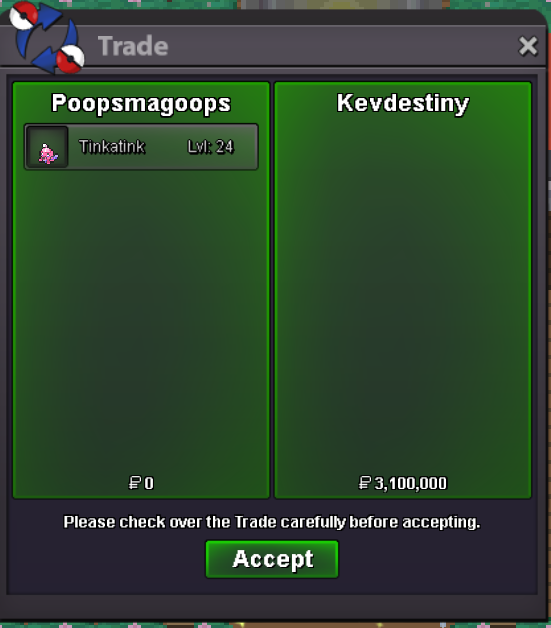
Task: Click the Kevdestiny player name
Action: [x=403, y=103]
